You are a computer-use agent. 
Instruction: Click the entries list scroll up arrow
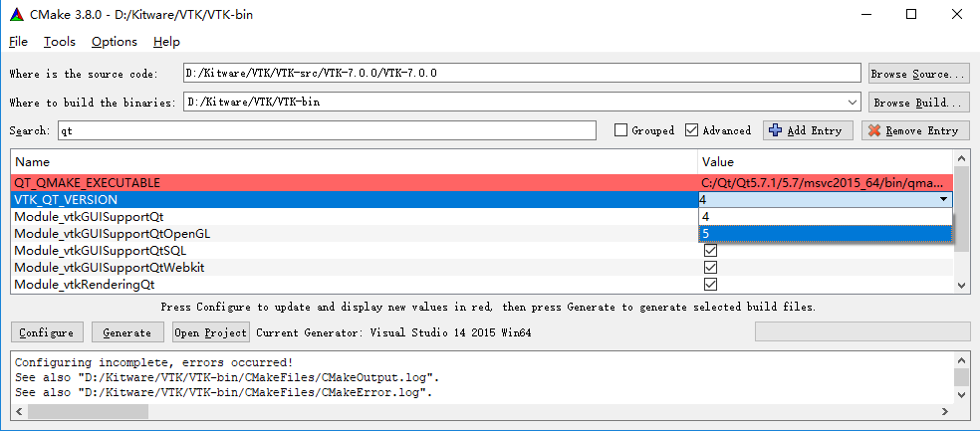962,158
